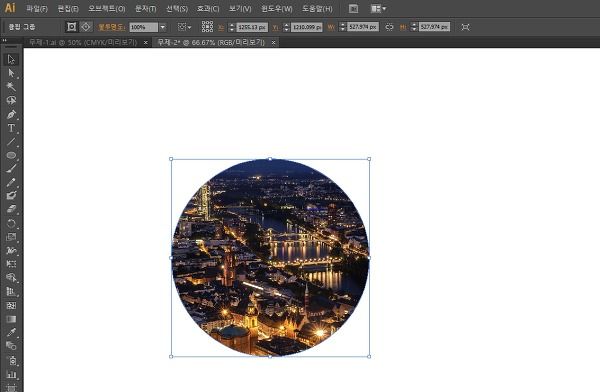Click the Y position value field
600x392 pixels.
click(307, 27)
